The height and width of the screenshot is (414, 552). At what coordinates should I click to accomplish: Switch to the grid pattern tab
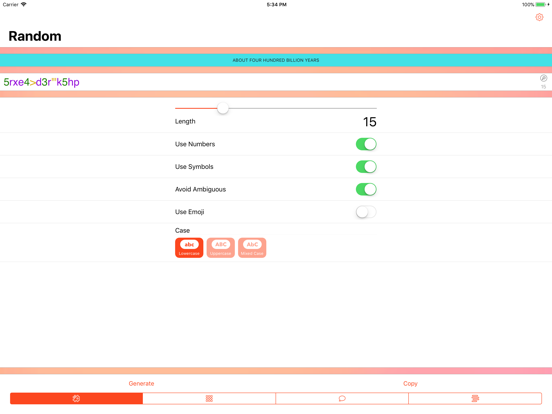click(x=209, y=398)
